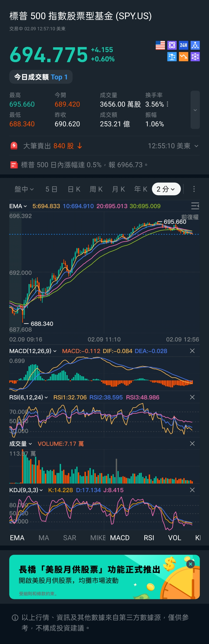The image size is (209, 644).
Task: Open the three-dot chart options menu
Action: pyautogui.click(x=194, y=189)
